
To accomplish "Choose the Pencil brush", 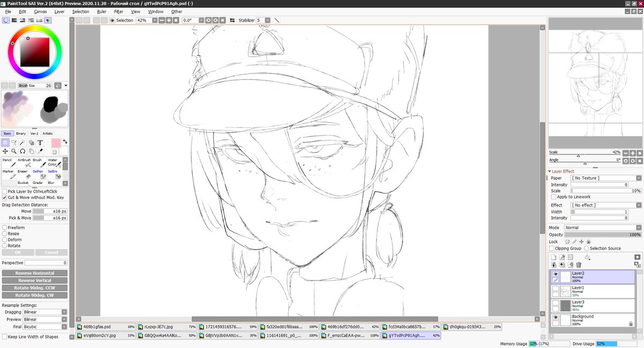I will point(8,162).
